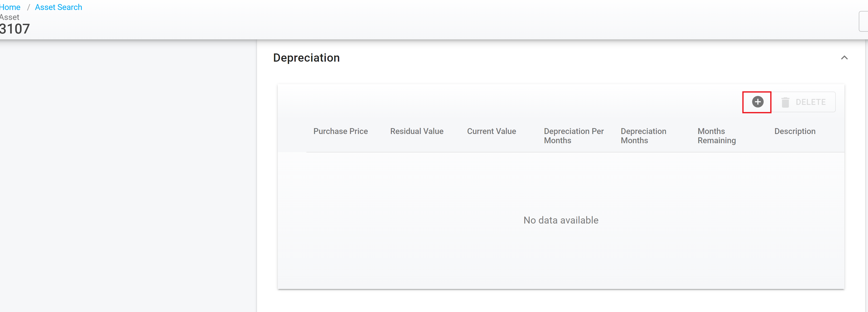Navigate to Asset Search via breadcrumb

click(58, 7)
